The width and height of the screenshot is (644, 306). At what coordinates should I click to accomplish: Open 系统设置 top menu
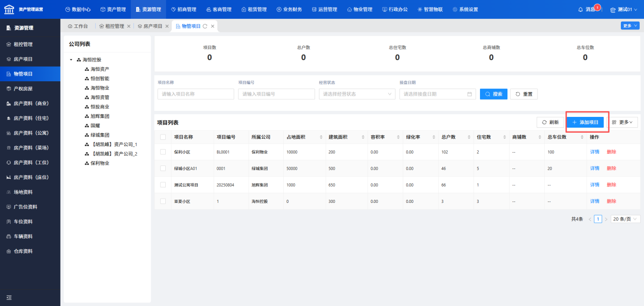(x=465, y=9)
